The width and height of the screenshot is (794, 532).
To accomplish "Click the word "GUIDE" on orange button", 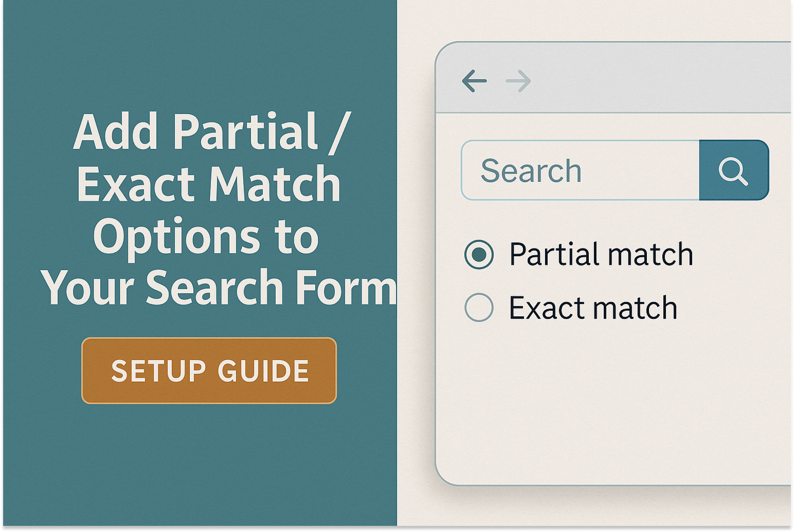I will click(263, 371).
